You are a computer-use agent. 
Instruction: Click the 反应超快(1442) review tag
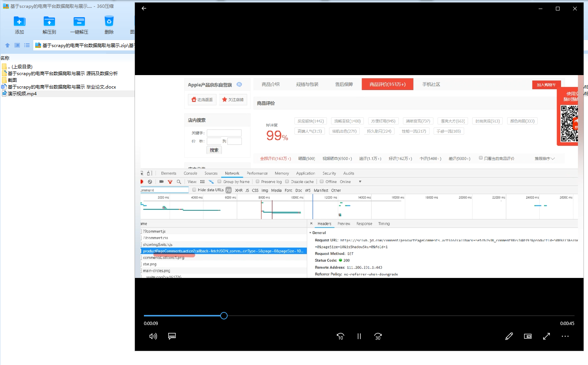click(x=311, y=121)
